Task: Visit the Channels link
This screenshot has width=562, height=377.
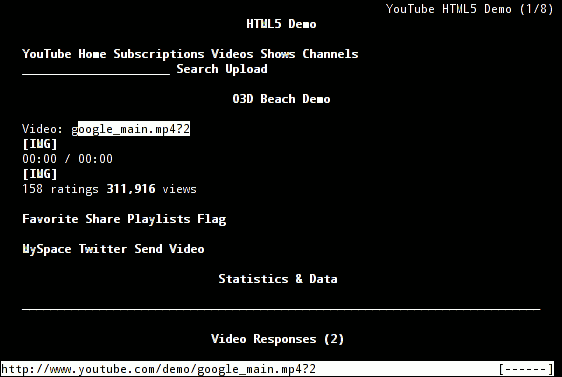Action: pyautogui.click(x=330, y=54)
